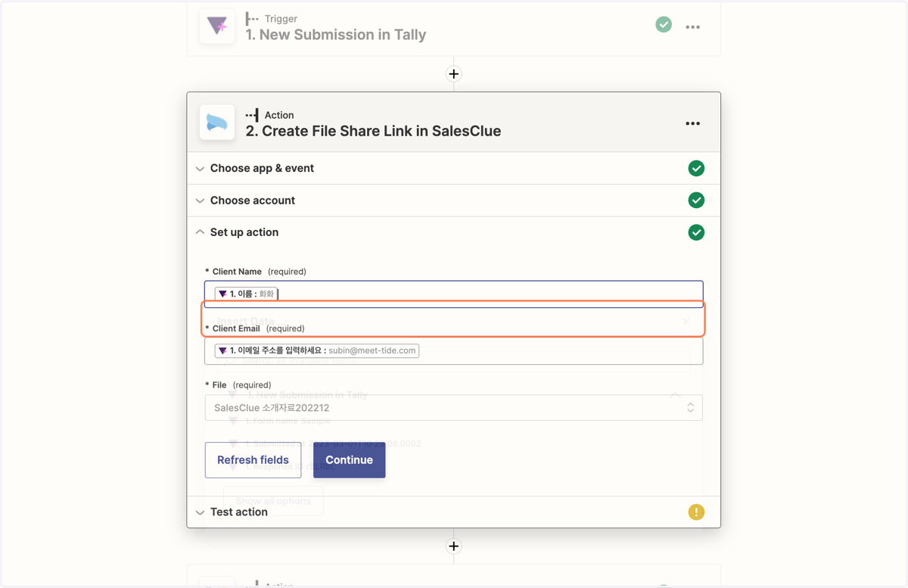The width and height of the screenshot is (908, 588).
Task: Open the SalesClue action's three-dot menu
Action: tap(692, 123)
